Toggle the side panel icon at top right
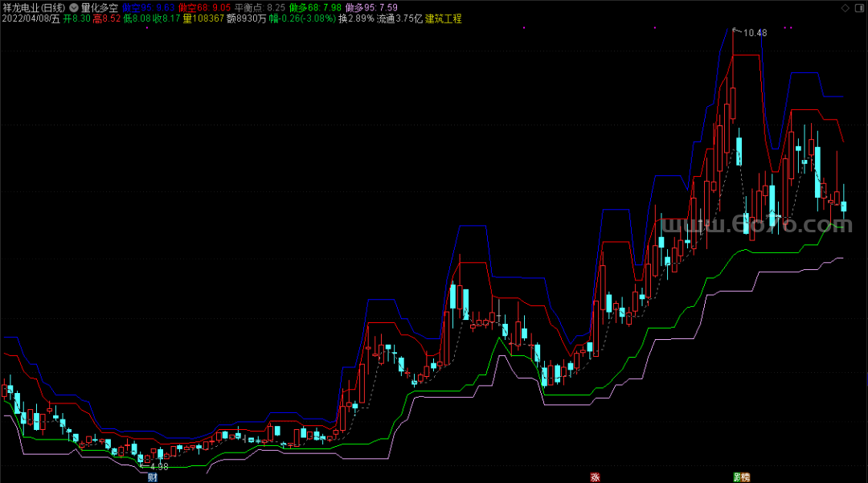 click(x=858, y=7)
